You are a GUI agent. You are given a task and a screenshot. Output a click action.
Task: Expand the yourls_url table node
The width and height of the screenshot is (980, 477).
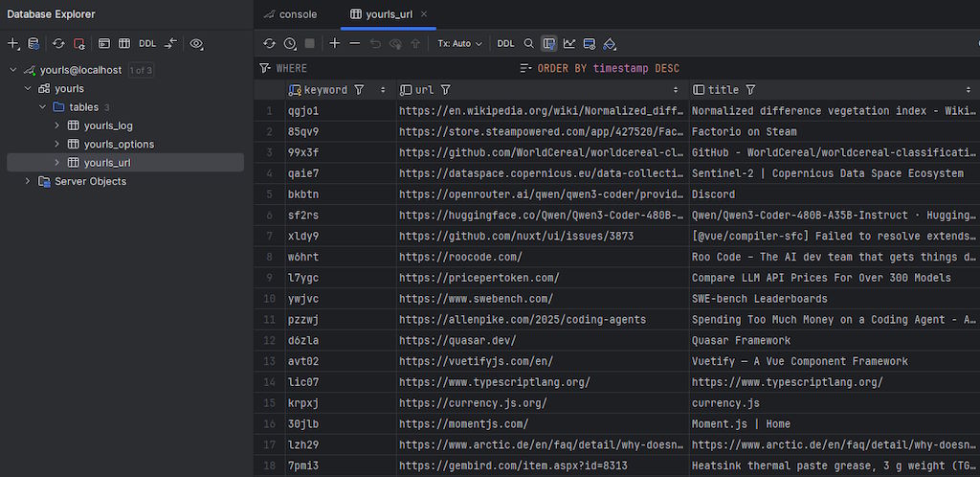pyautogui.click(x=56, y=163)
